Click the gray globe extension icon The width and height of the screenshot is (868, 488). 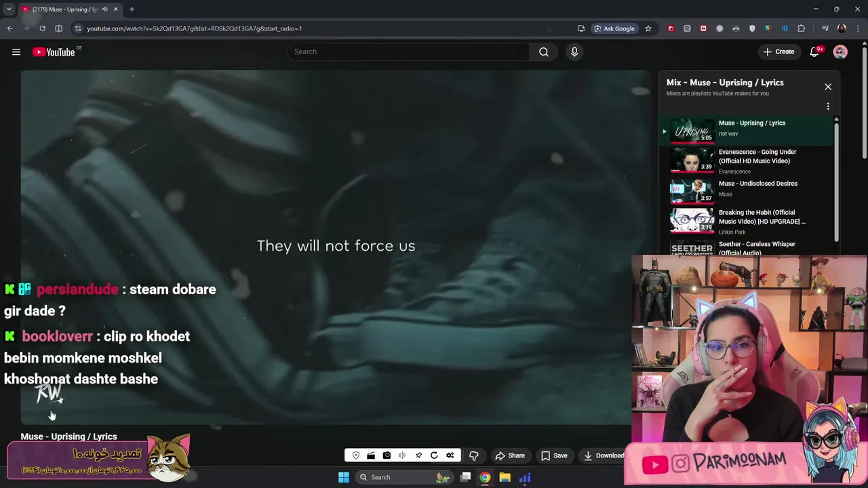pos(719,28)
